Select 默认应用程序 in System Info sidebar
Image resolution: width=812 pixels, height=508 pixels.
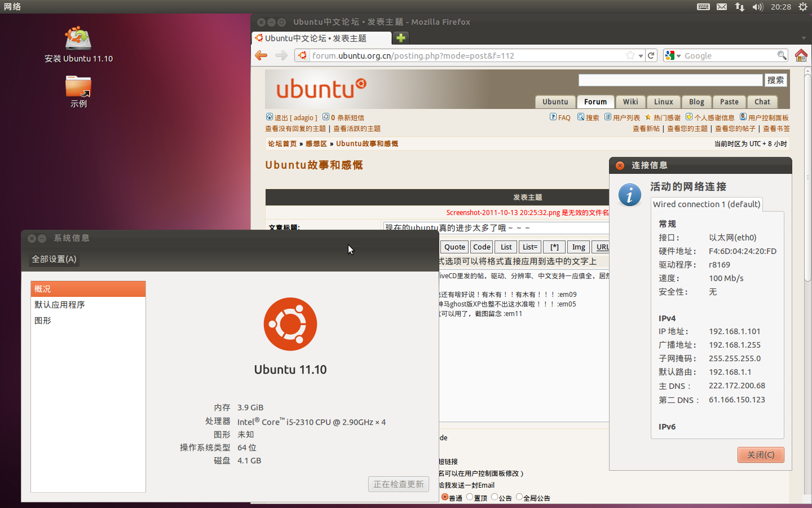[x=89, y=305]
